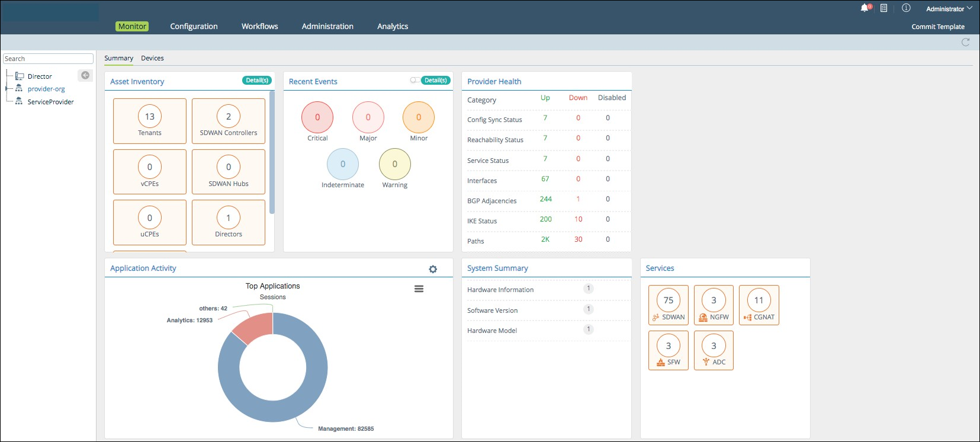Click the Search input field
980x442 pixels.
[x=48, y=59]
